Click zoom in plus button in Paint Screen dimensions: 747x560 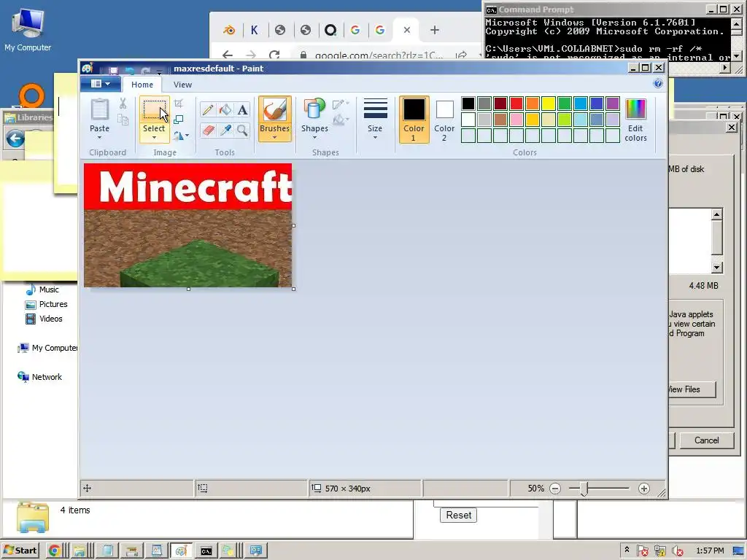point(644,489)
